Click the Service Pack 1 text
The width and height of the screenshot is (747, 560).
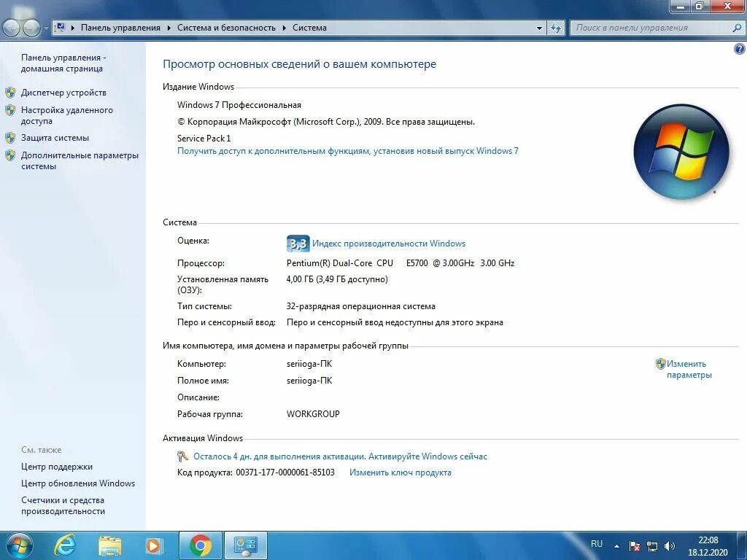point(204,138)
